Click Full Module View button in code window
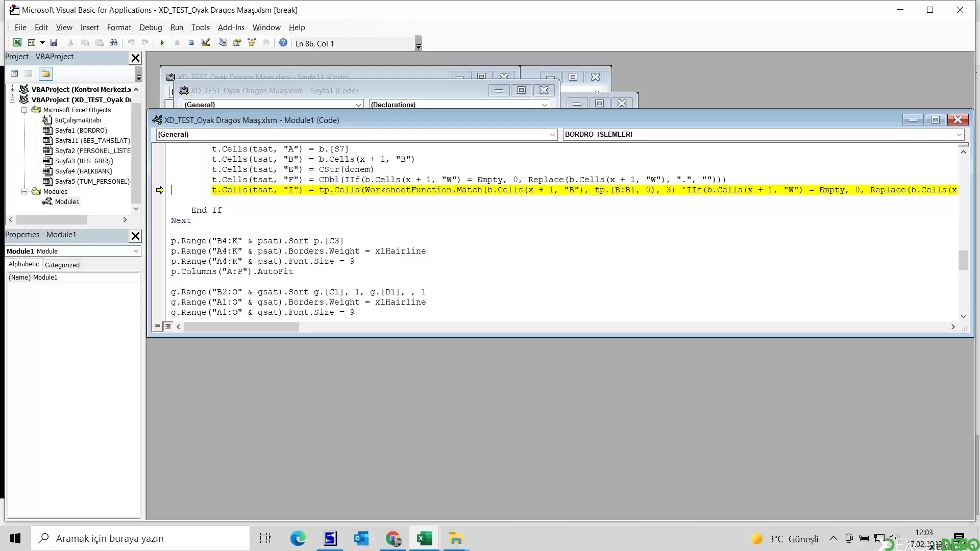 pos(168,327)
